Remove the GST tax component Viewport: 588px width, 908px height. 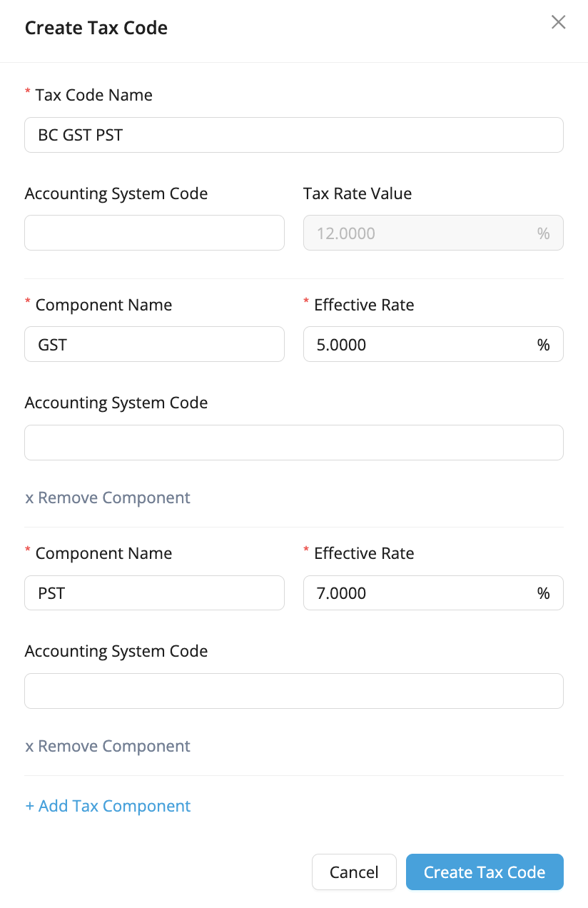[108, 498]
